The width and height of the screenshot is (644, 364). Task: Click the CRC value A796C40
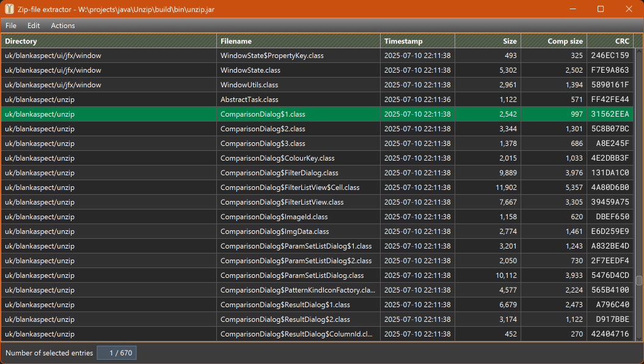tap(612, 305)
